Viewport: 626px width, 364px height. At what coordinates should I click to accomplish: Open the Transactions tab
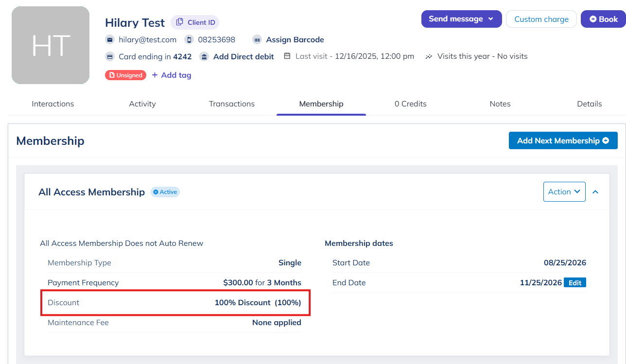[232, 104]
